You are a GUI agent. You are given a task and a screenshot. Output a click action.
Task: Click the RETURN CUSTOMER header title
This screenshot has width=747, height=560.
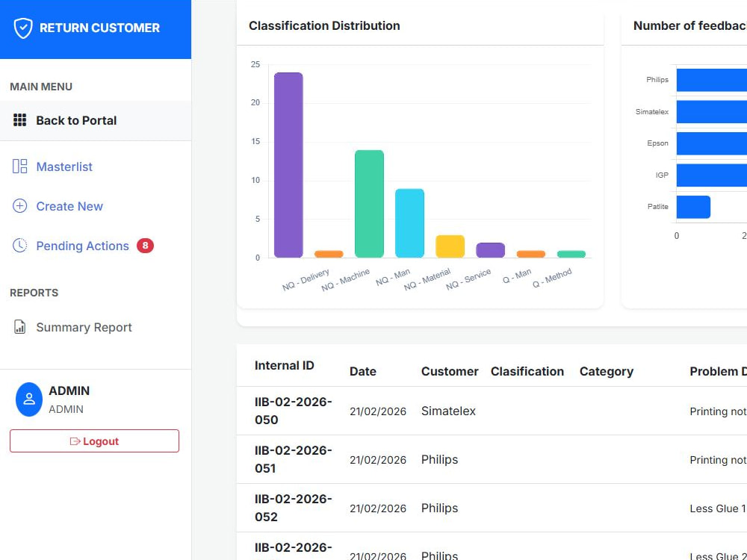coord(99,28)
